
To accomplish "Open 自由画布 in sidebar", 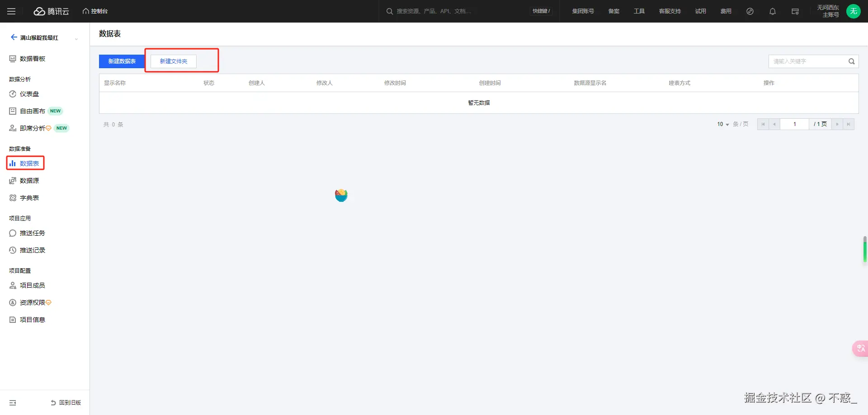I will pos(27,111).
